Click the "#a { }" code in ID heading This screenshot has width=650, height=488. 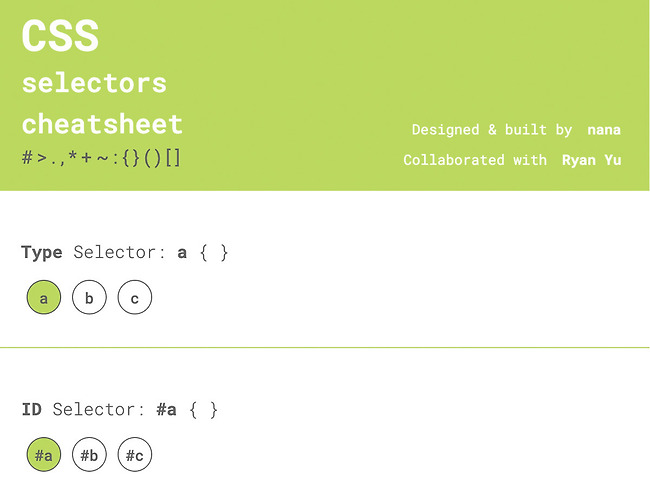click(x=187, y=410)
